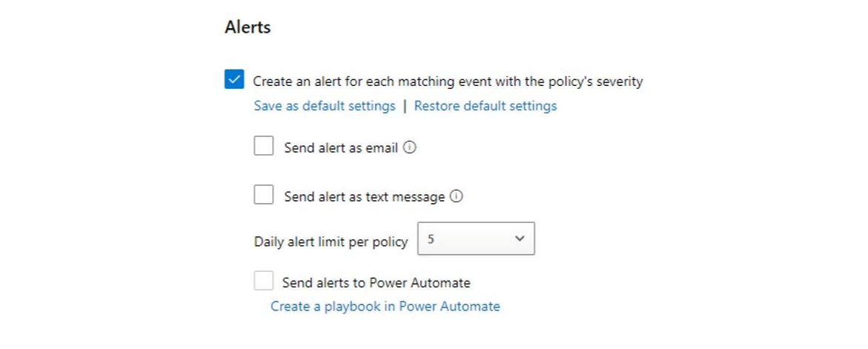868x349 pixels.
Task: Click the Send alert as text message label
Action: click(364, 197)
